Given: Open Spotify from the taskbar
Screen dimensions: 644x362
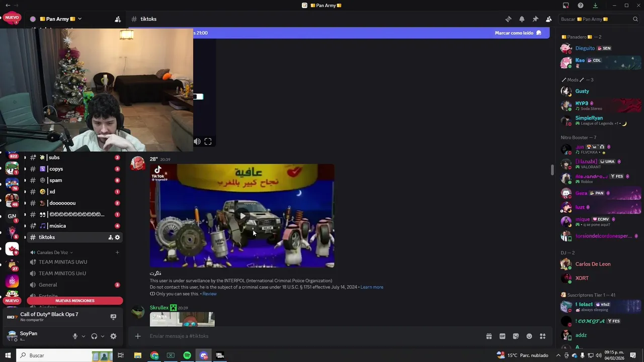Looking at the screenshot, I should [187, 355].
